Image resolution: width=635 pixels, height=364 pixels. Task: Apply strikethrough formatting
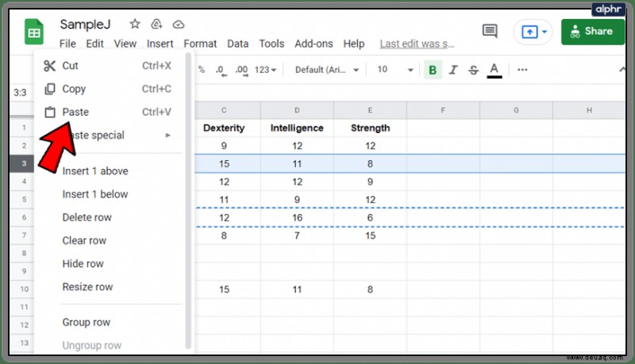coord(473,70)
